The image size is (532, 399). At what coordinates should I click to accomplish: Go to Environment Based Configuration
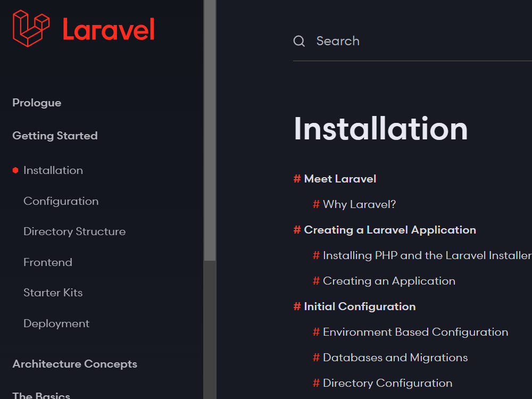click(415, 332)
